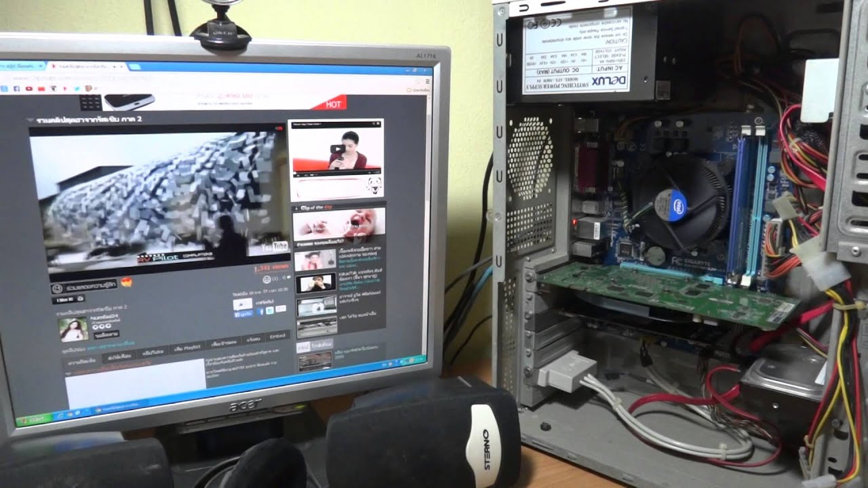Screen dimensions: 868x488
Task: Open the sidebar thumbnail with dark border
Action: tap(316, 283)
